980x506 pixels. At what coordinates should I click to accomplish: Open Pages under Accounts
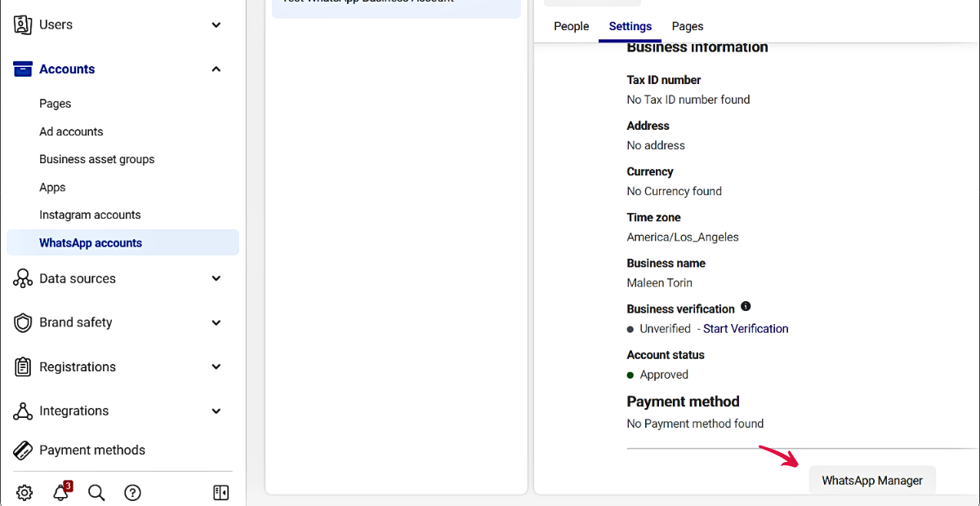pyautogui.click(x=56, y=104)
